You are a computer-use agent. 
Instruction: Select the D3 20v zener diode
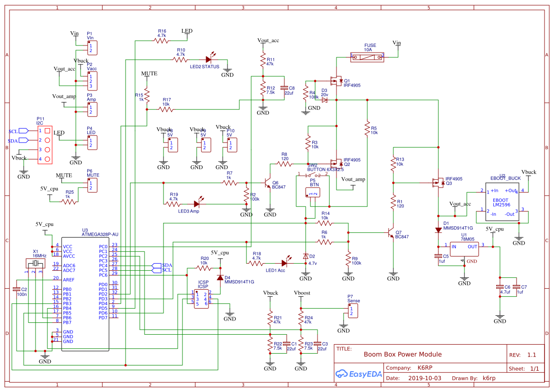click(325, 100)
